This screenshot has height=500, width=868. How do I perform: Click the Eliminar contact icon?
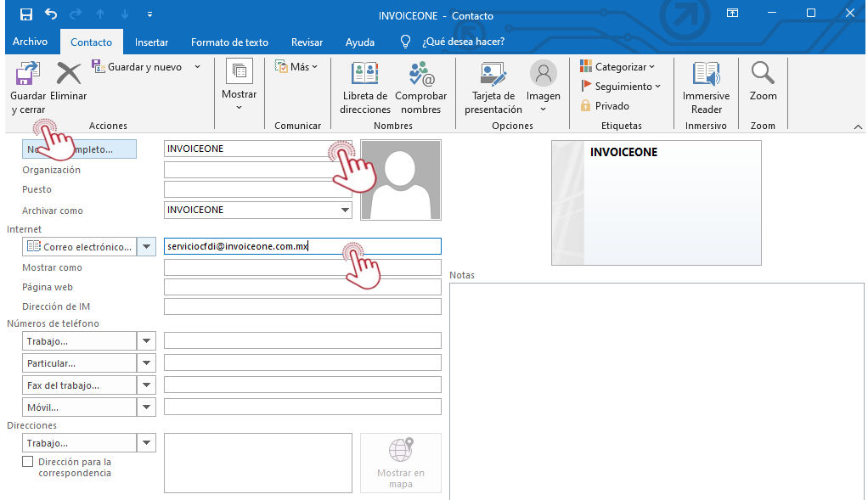coord(68,74)
